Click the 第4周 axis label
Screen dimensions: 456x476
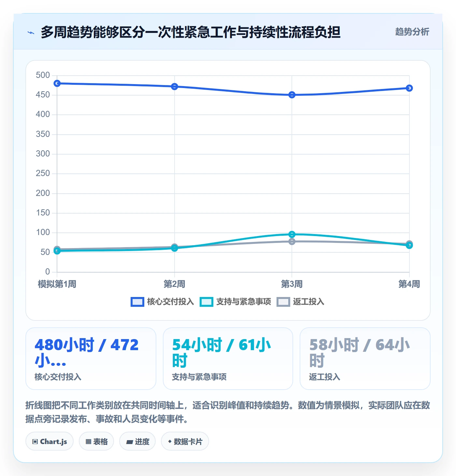[409, 284]
